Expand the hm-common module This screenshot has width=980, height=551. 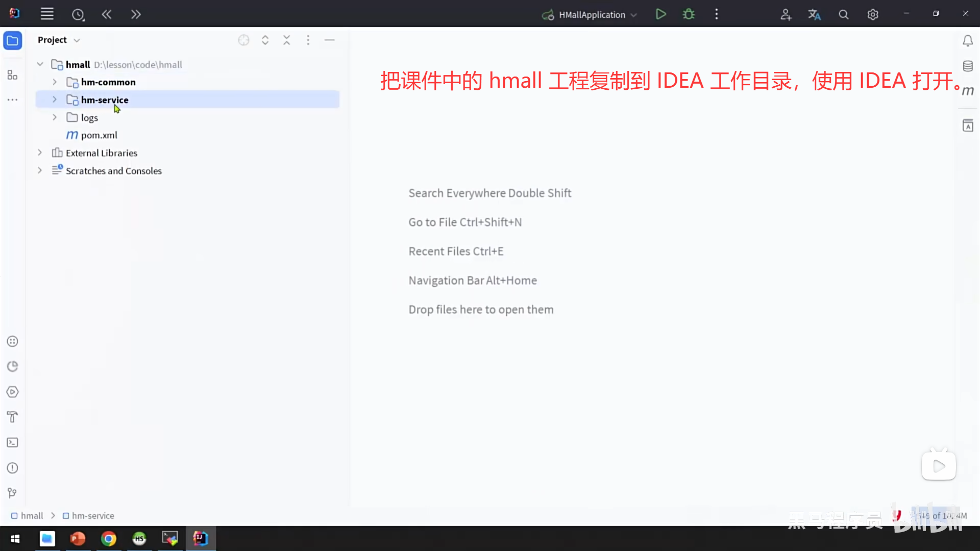tap(55, 82)
